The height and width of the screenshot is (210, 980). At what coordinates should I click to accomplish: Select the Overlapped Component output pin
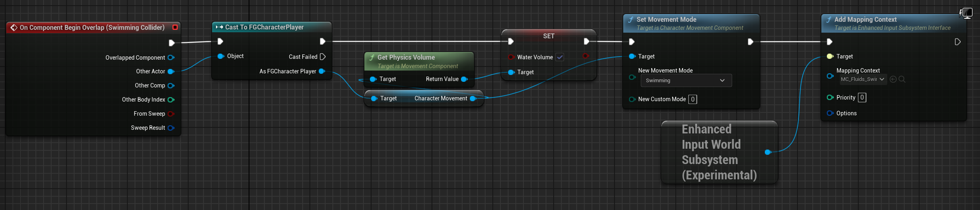coord(171,58)
